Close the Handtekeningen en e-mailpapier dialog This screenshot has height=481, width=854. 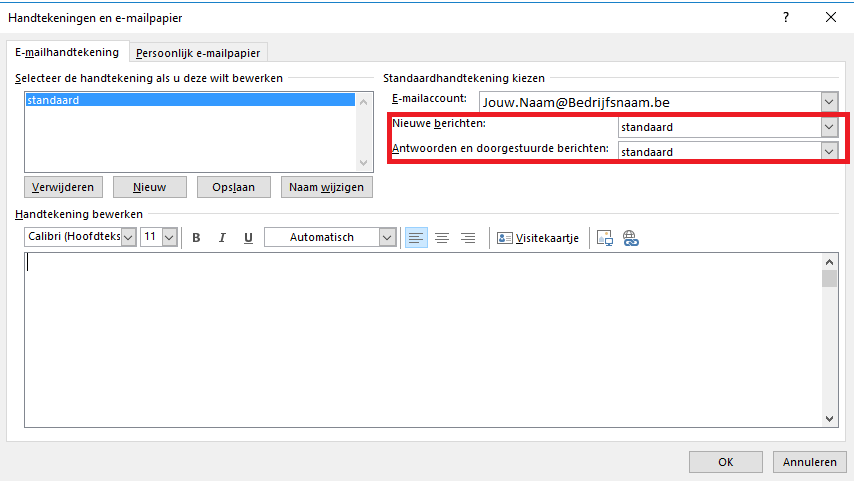click(x=831, y=17)
